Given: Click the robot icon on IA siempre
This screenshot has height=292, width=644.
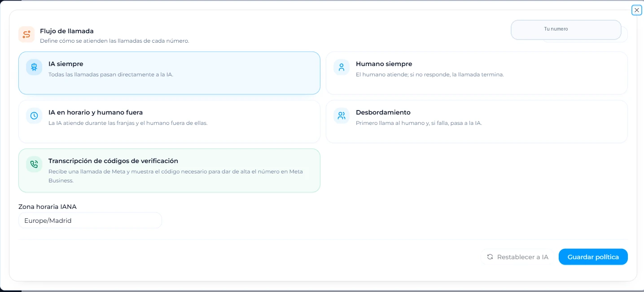Looking at the screenshot, I should click(34, 67).
